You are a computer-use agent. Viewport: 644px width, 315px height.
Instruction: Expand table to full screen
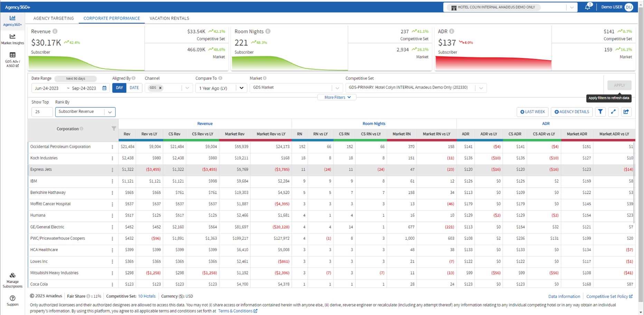click(613, 112)
